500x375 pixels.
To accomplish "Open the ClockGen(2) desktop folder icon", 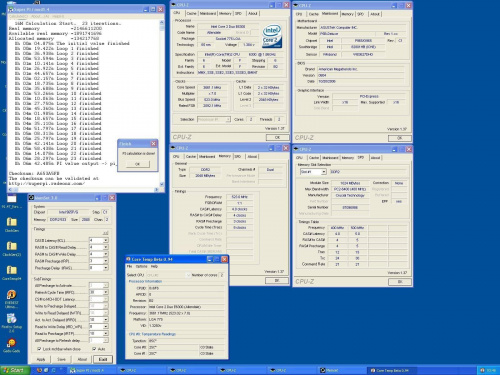I will coord(12,246).
